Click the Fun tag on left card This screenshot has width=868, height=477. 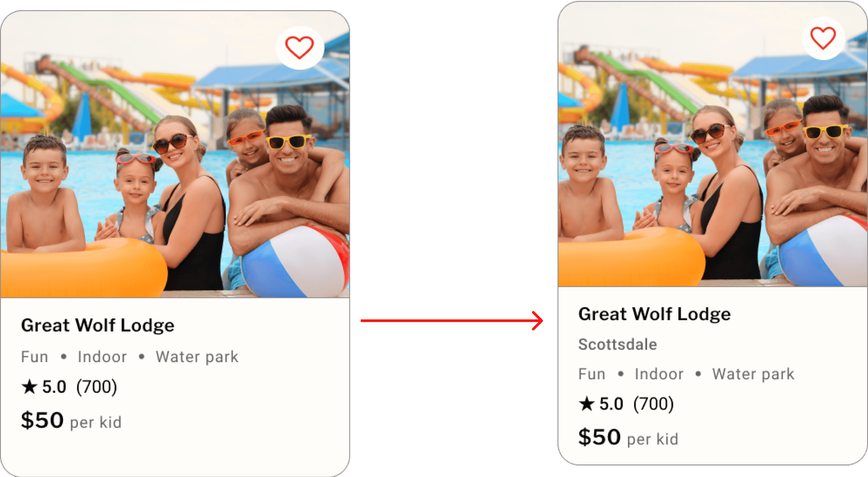(x=34, y=357)
